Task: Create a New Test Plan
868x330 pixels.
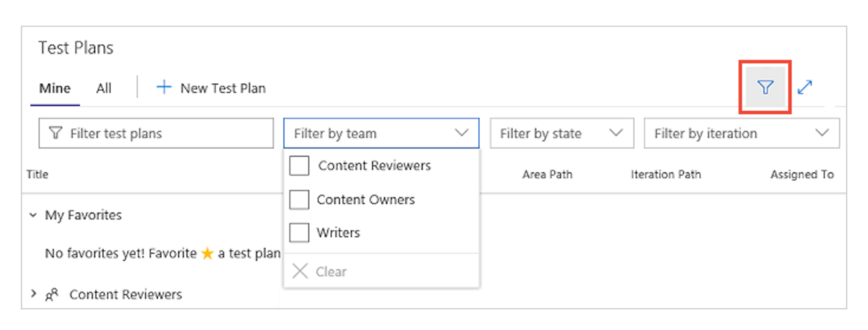Action: 223,88
